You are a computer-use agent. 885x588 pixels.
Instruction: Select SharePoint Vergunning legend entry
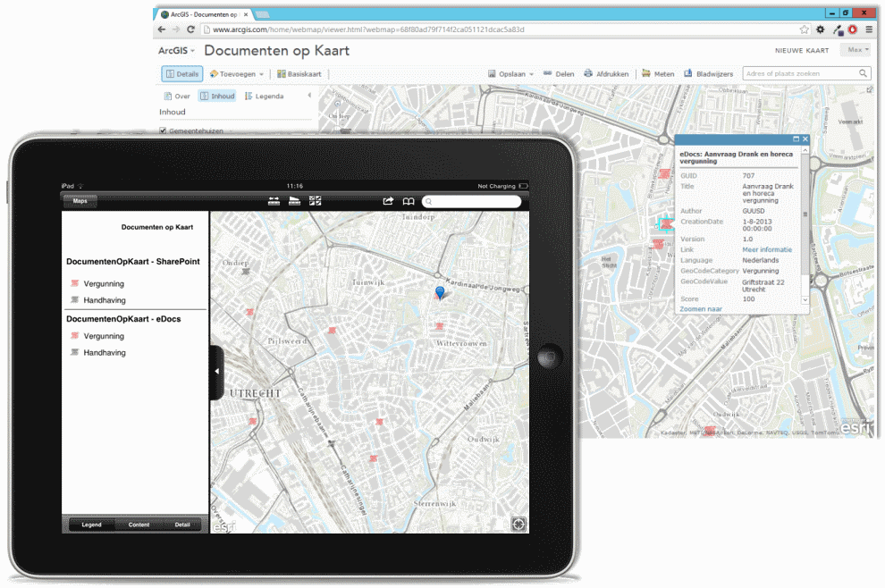point(97,284)
